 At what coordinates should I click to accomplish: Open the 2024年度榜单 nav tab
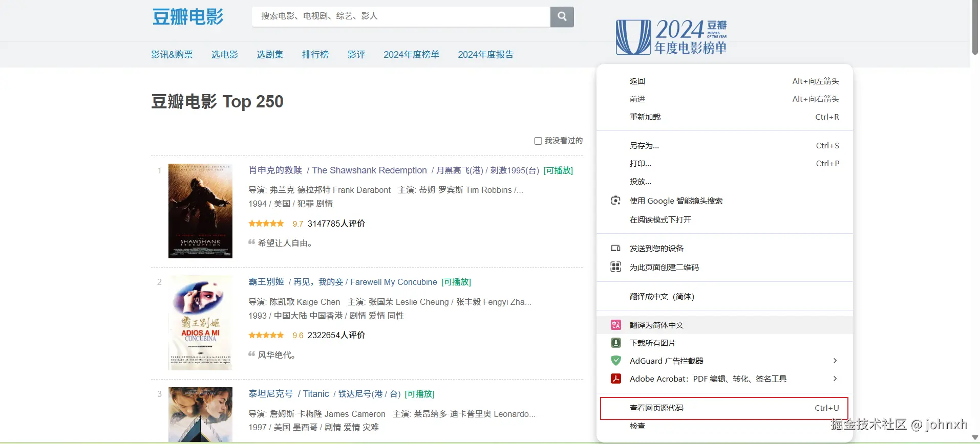click(x=411, y=54)
